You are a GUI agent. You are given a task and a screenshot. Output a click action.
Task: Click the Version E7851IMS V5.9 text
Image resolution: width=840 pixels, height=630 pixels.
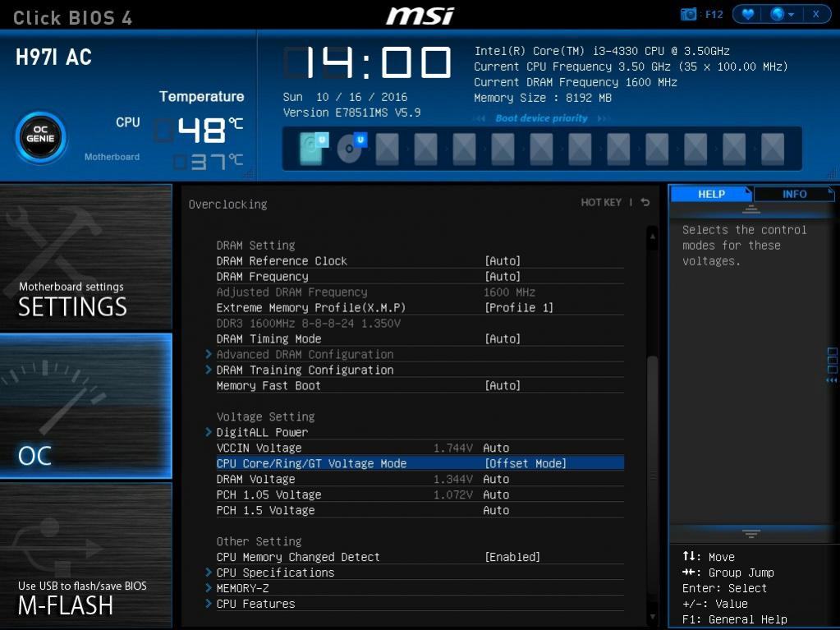[x=351, y=113]
